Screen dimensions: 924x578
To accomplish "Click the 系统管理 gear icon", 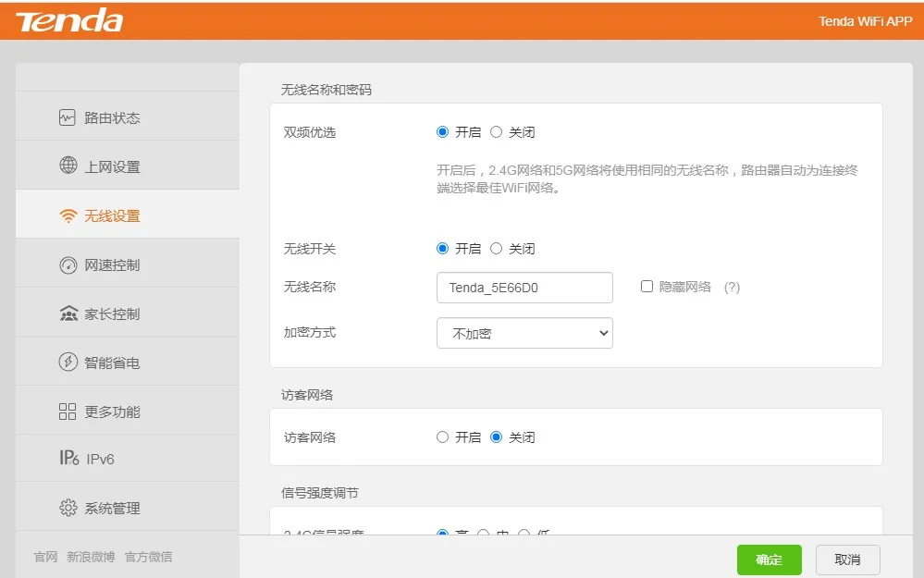I will pos(68,508).
